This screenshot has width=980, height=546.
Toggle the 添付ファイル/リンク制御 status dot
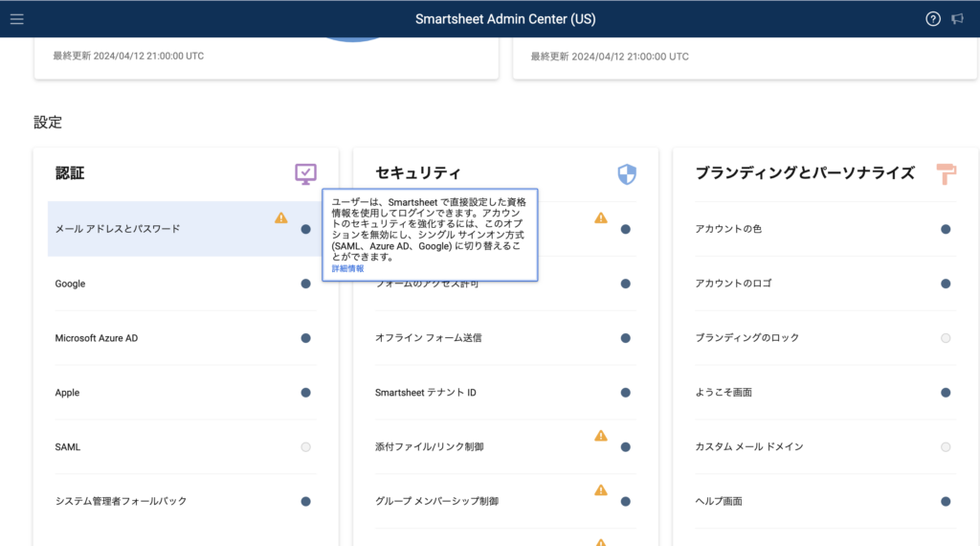point(625,446)
